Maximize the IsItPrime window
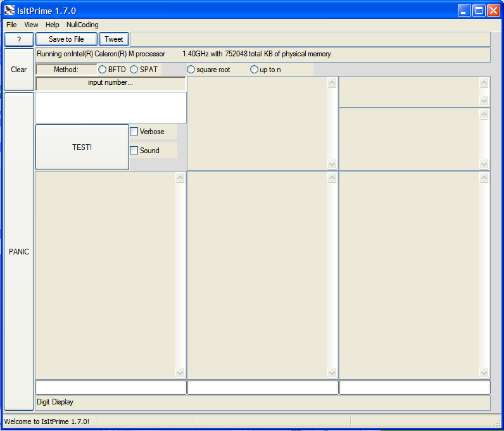 pos(479,11)
